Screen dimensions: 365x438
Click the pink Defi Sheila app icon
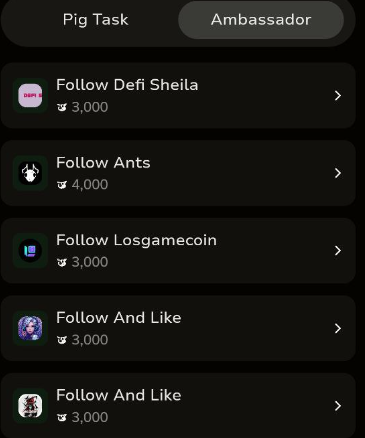(30, 96)
